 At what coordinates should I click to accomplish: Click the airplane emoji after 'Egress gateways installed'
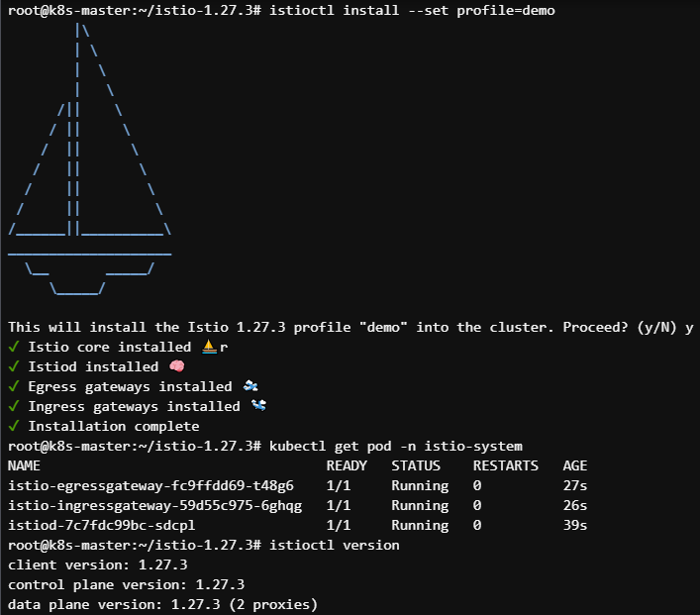coord(250,386)
